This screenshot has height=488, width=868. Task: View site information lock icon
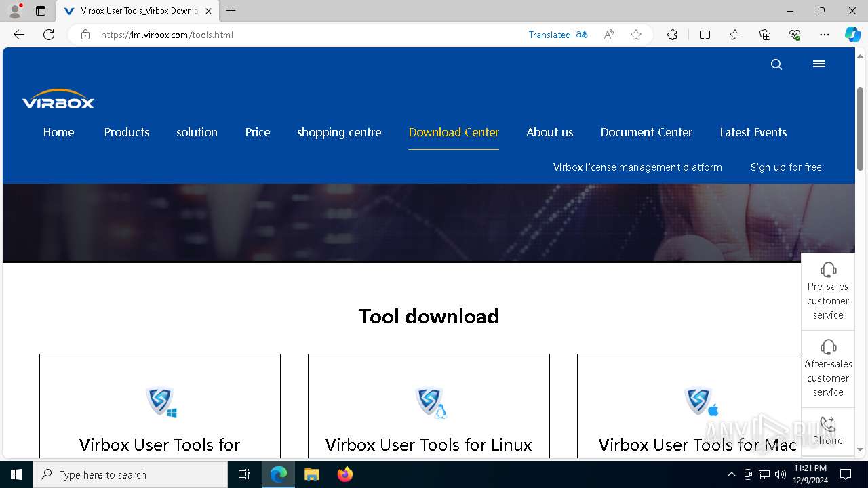(85, 35)
